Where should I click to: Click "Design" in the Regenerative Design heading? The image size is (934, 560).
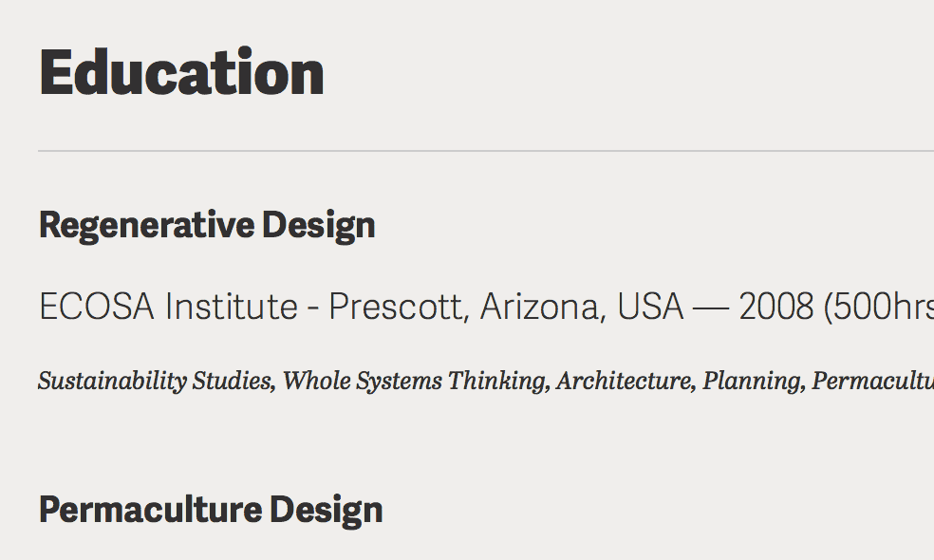pos(318,226)
